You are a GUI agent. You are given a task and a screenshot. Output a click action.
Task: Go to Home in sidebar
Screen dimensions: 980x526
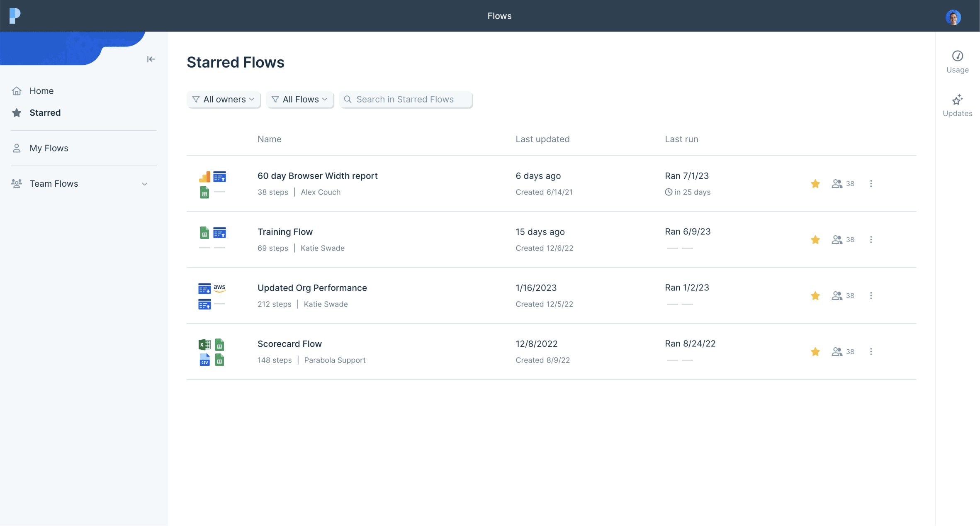(x=41, y=91)
